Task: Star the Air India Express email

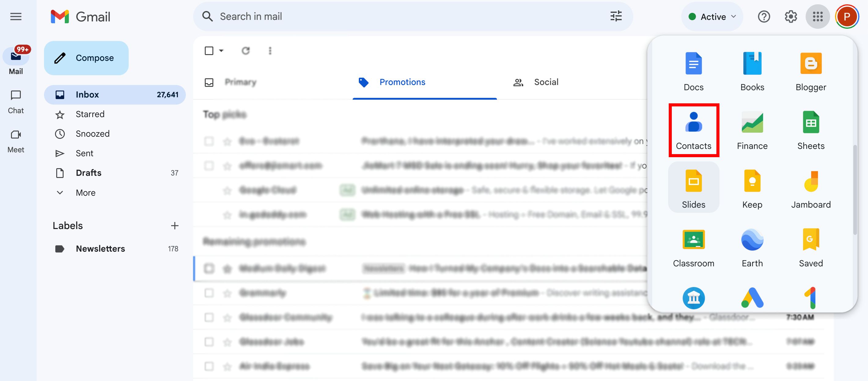Action: (227, 366)
